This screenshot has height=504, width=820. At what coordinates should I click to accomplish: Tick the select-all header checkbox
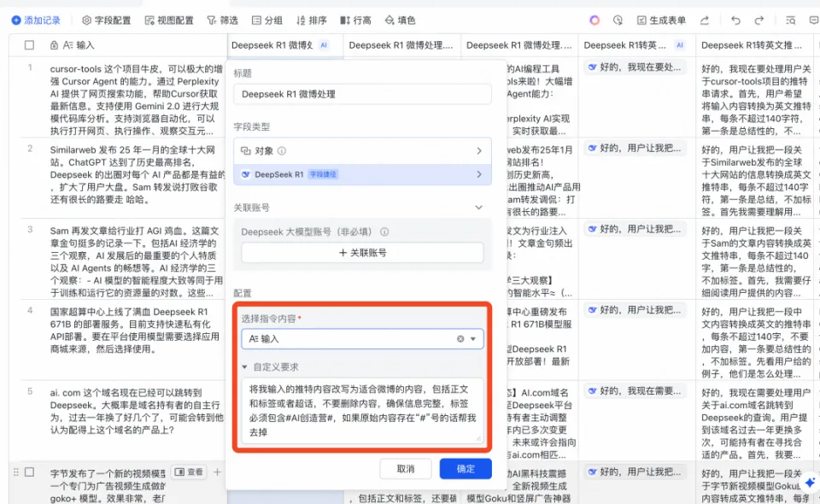point(29,45)
